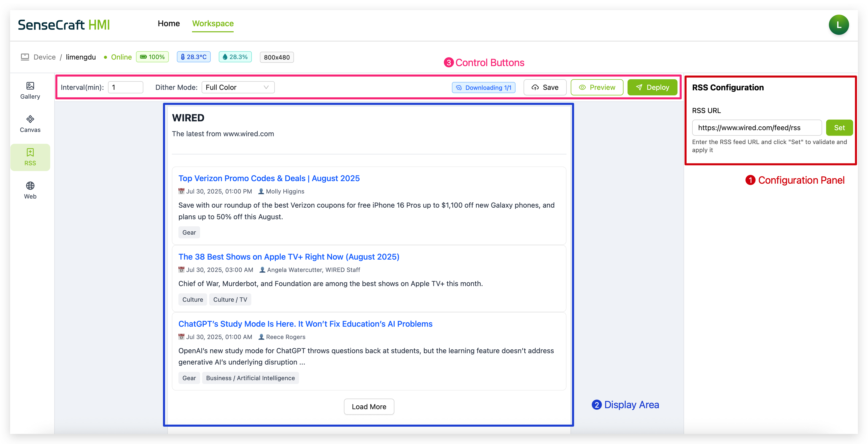Click the Device breadcrumb link
The width and height of the screenshot is (868, 444).
[44, 57]
